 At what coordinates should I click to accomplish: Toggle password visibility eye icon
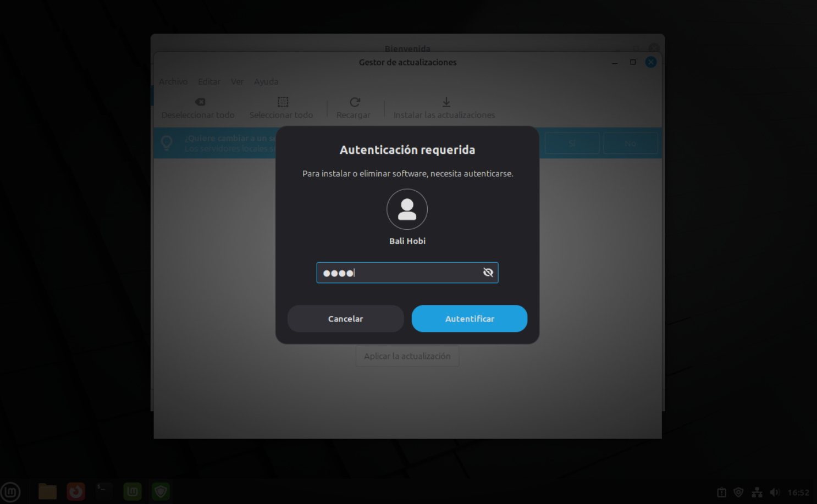point(488,273)
